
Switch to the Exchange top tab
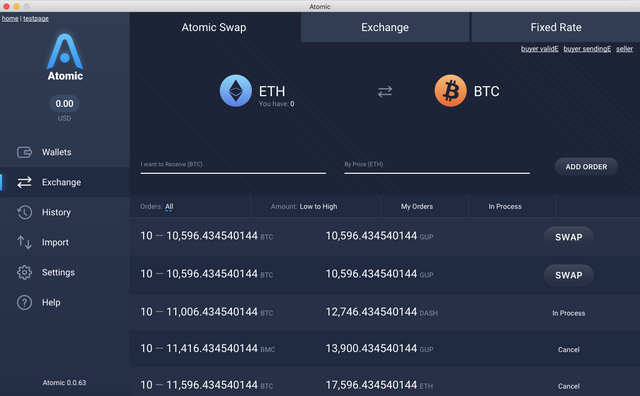point(385,27)
